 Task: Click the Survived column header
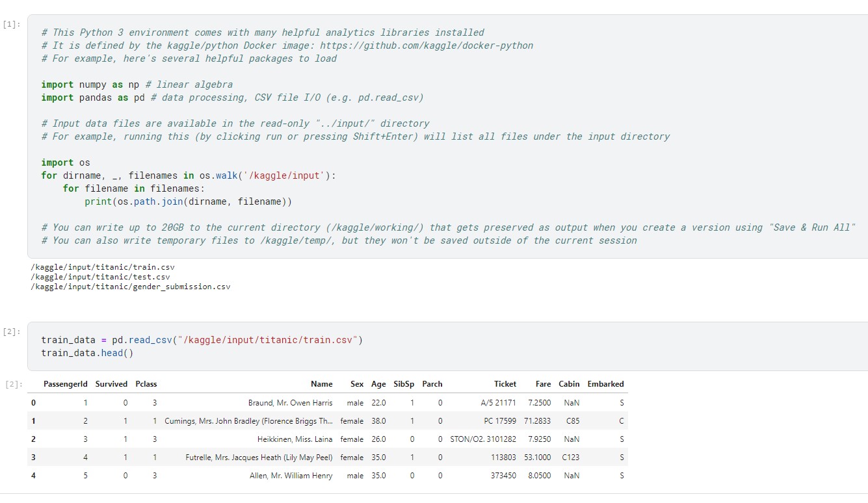[111, 383]
